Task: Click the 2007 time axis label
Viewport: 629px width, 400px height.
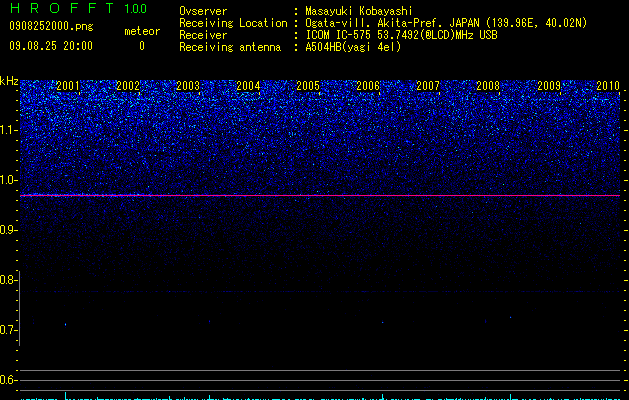Action: tap(428, 85)
